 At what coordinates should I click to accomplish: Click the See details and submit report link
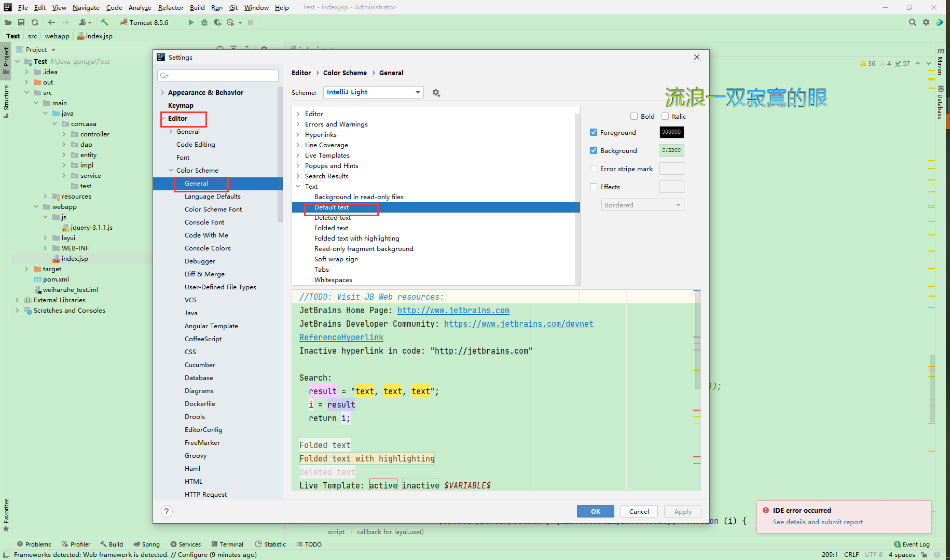818,522
